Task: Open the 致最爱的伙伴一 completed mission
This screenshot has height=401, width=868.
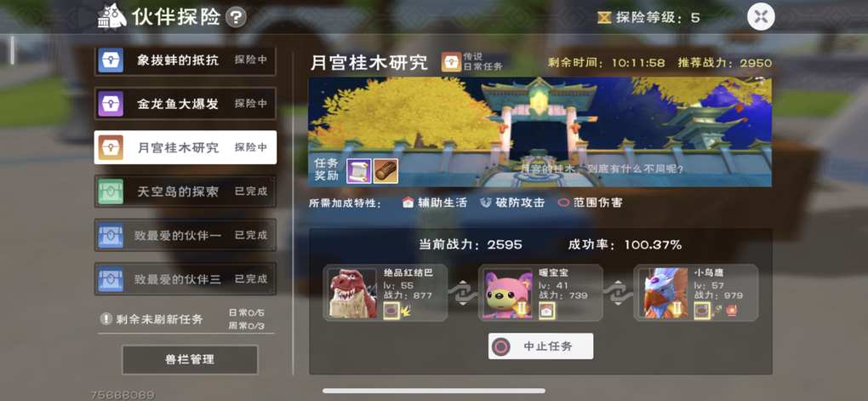Action: 185,235
